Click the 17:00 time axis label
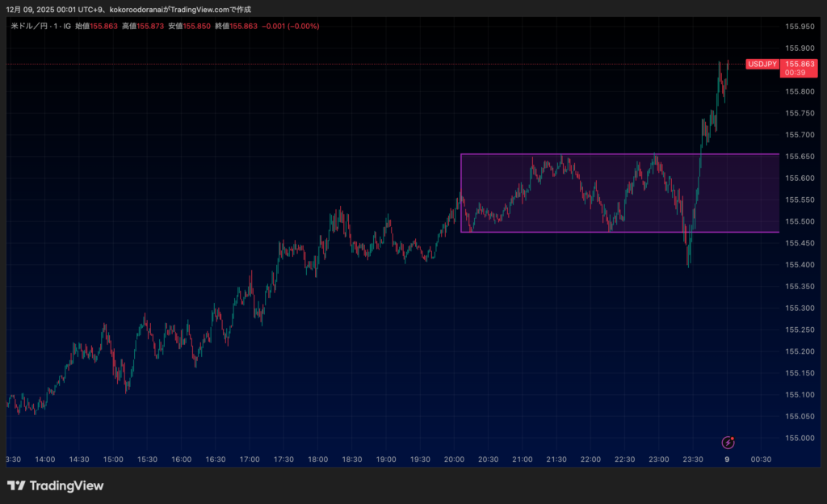 click(x=249, y=459)
